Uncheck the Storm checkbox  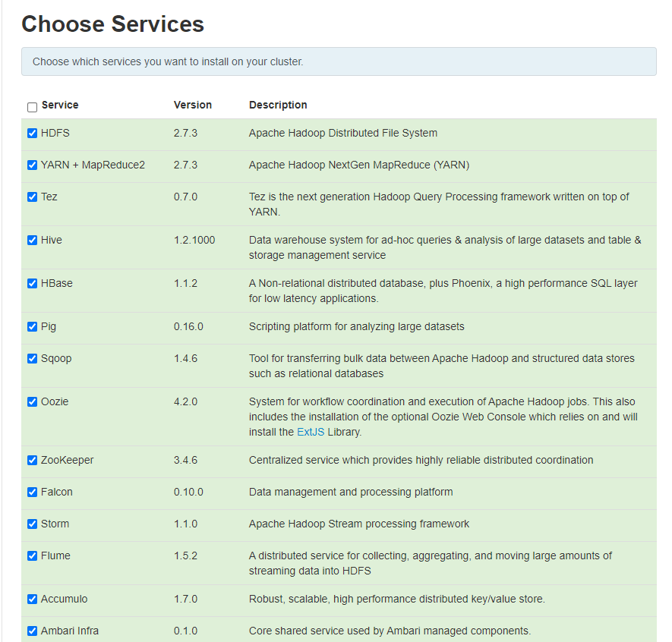(32, 524)
